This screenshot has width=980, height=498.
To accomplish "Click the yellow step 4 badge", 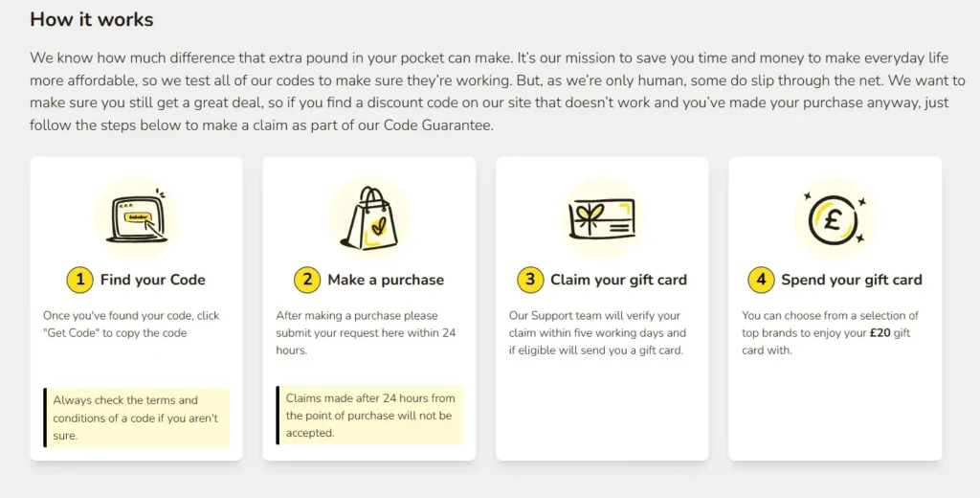I will point(760,280).
